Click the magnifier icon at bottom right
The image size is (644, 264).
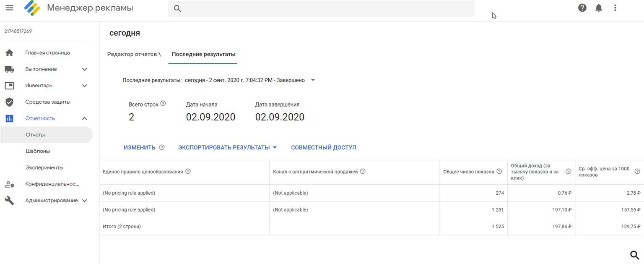(635, 254)
